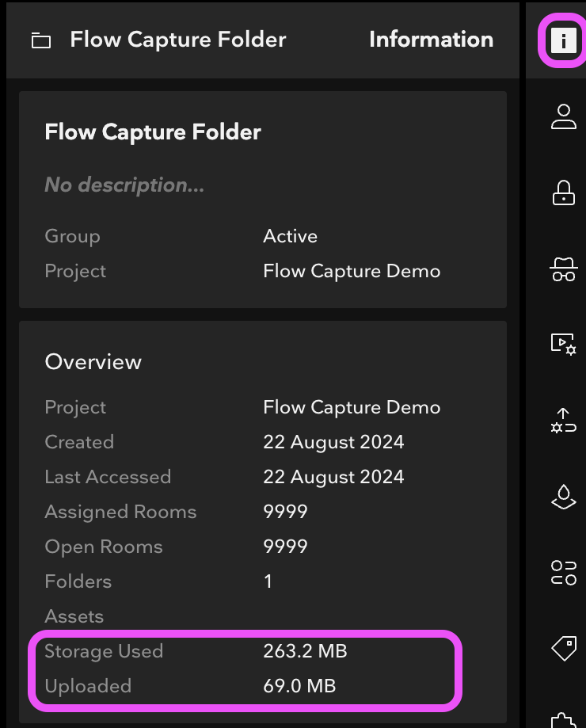The image size is (586, 728).
Task: Click the upload settings icon
Action: tap(563, 420)
